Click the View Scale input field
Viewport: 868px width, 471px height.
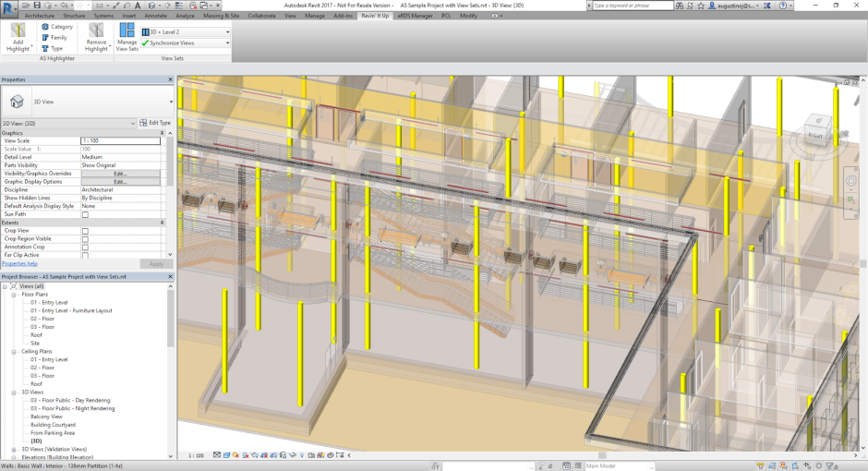click(120, 141)
